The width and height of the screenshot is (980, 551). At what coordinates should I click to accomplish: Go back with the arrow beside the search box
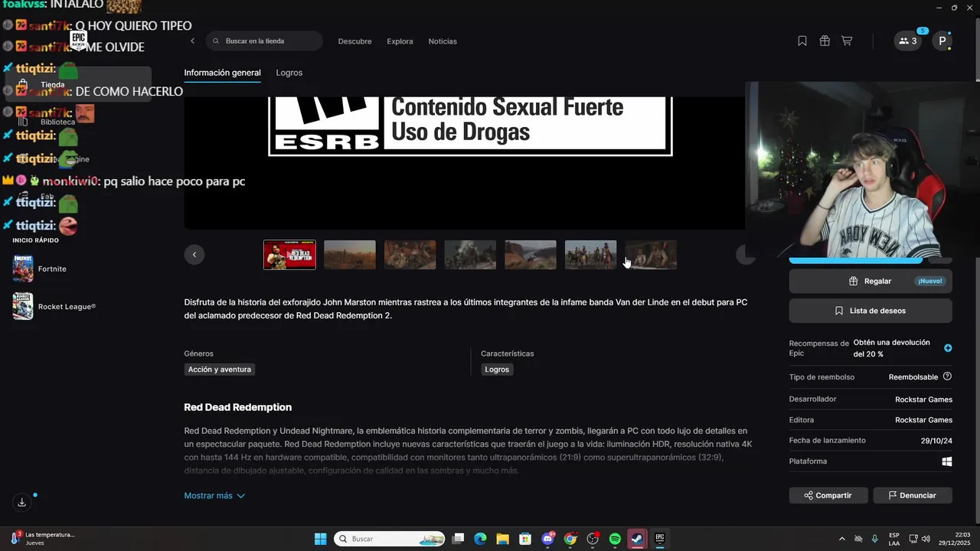[192, 41]
